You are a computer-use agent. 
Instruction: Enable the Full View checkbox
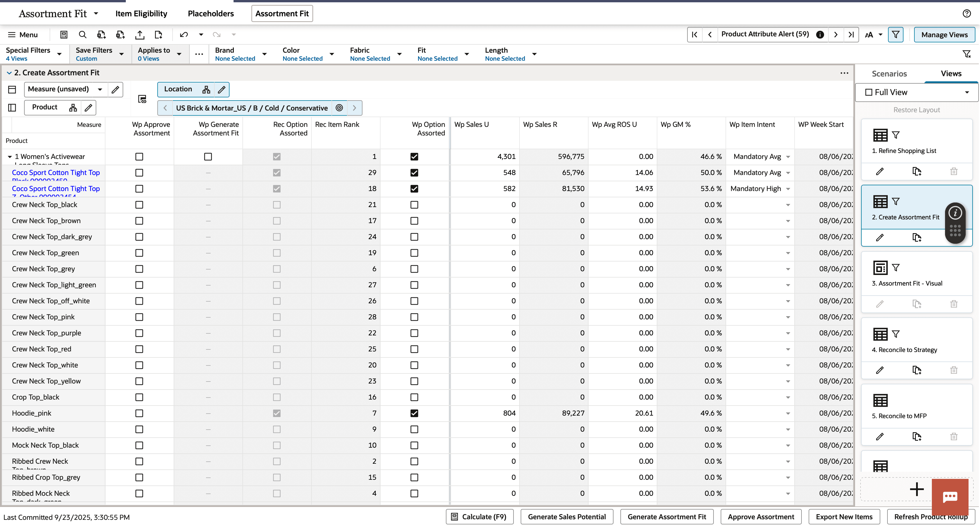869,92
